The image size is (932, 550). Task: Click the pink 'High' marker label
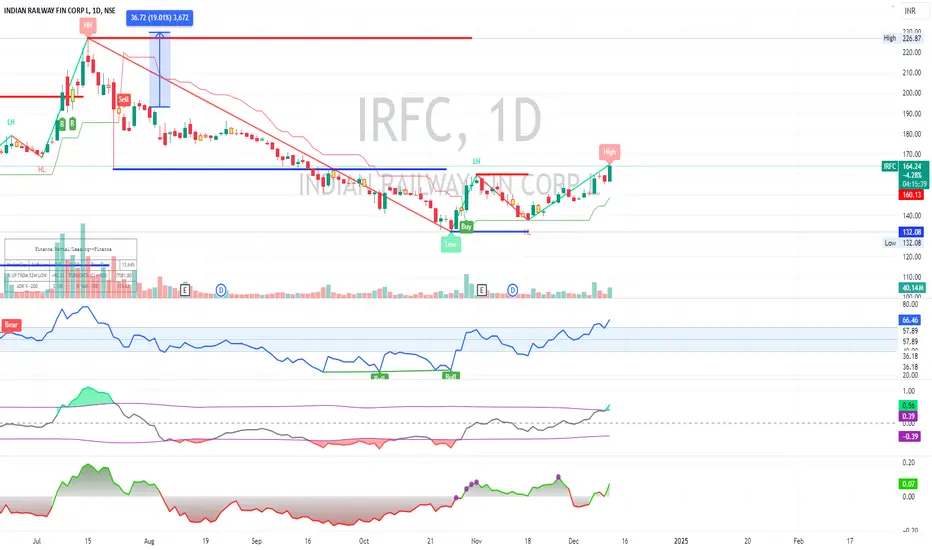coord(609,152)
